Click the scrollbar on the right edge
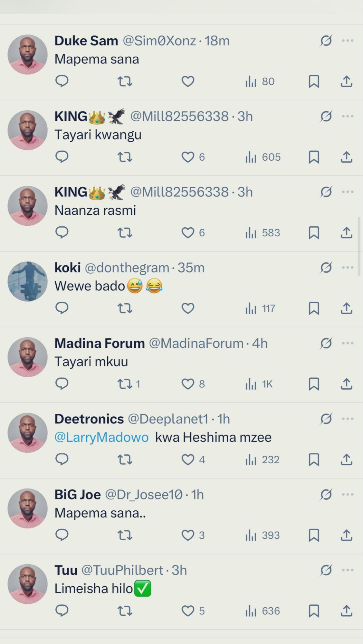This screenshot has width=363, height=644. pos(359,247)
